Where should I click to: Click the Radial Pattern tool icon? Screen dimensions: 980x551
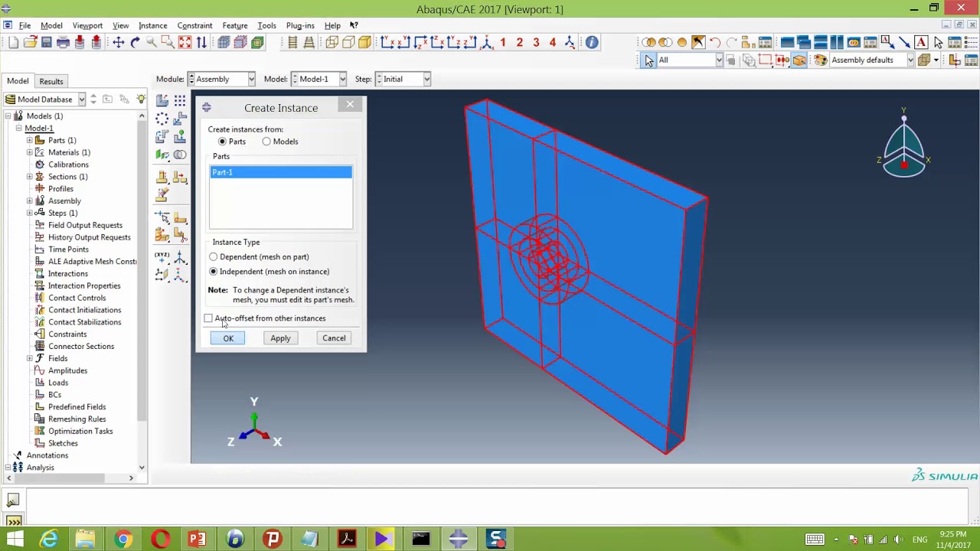pyautogui.click(x=162, y=119)
